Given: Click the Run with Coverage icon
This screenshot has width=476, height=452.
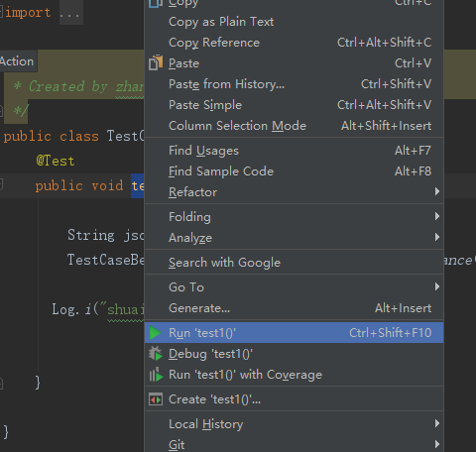Looking at the screenshot, I should 156,375.
